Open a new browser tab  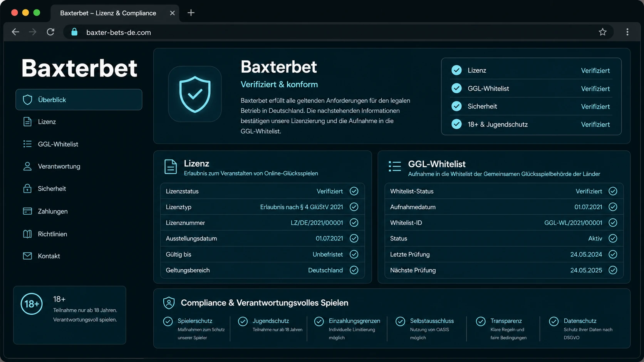pyautogui.click(x=191, y=13)
